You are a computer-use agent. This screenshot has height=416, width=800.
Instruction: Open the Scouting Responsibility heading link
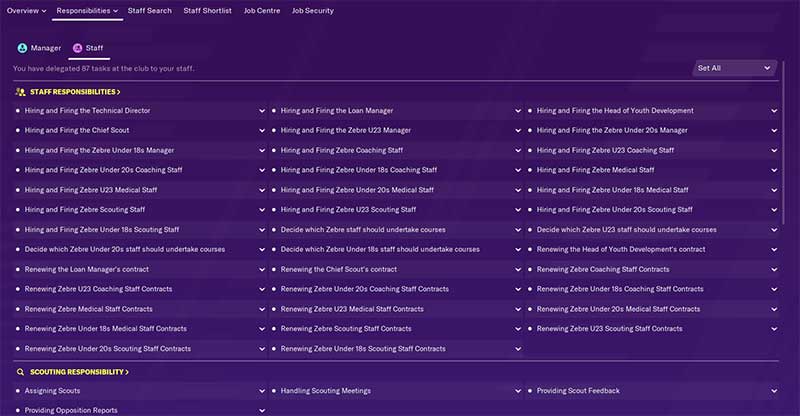(79, 372)
